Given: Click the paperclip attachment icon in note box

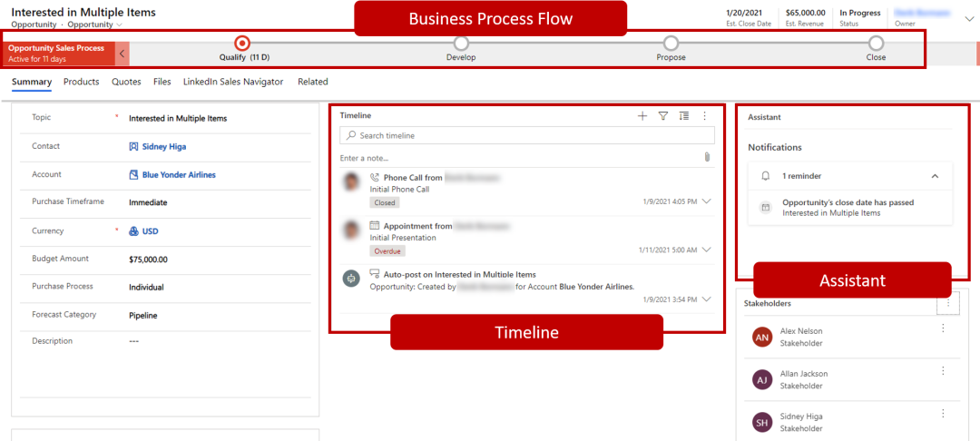Looking at the screenshot, I should pos(707,157).
